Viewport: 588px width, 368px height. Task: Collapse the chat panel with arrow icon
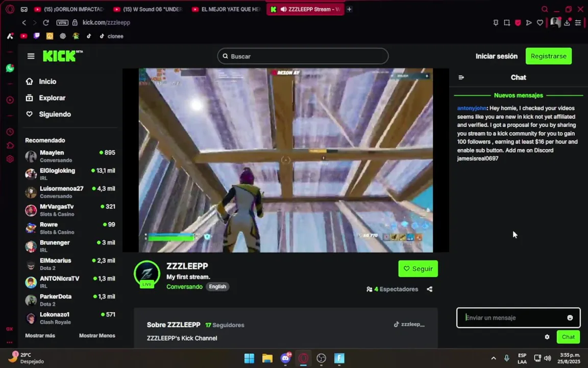click(461, 77)
